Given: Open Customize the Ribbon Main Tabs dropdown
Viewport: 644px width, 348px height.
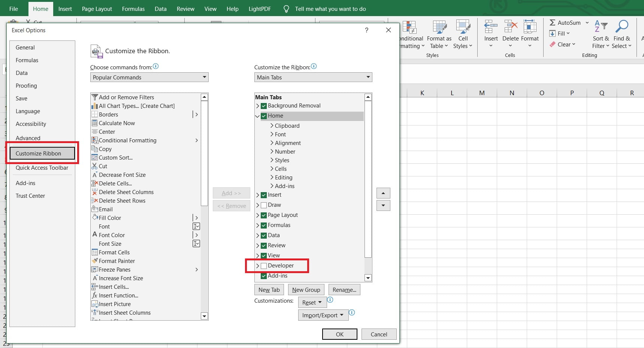Looking at the screenshot, I should click(313, 77).
